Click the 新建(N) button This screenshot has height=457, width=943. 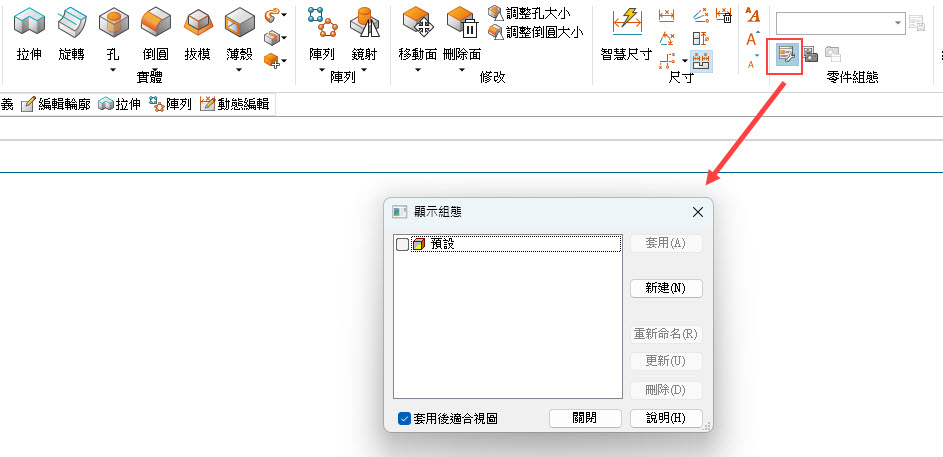(666, 288)
